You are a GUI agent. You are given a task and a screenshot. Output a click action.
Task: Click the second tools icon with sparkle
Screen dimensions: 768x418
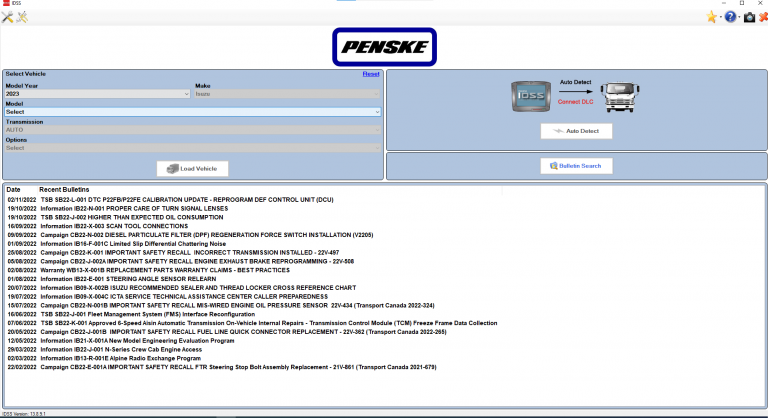tap(22, 17)
